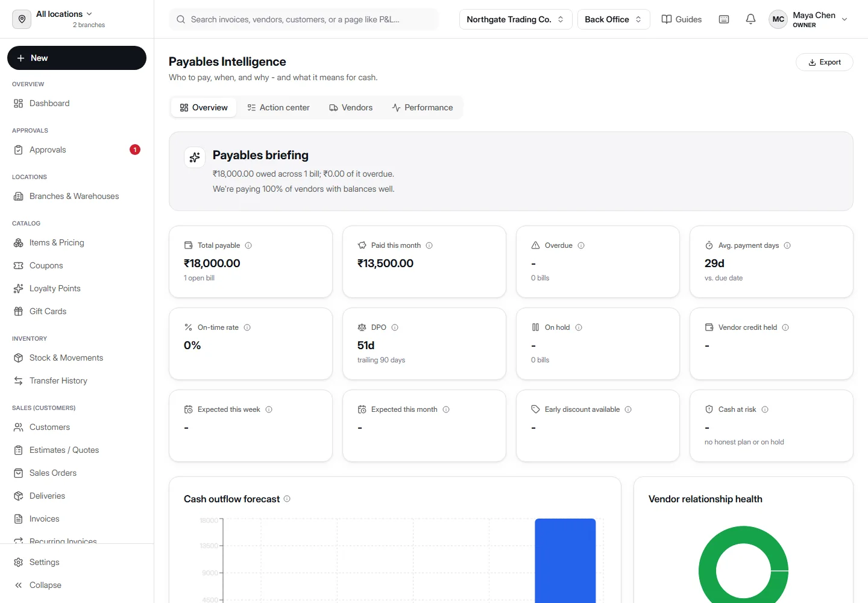The width and height of the screenshot is (868, 603).
Task: Click the blue cash outflow forecast bar
Action: click(565, 561)
